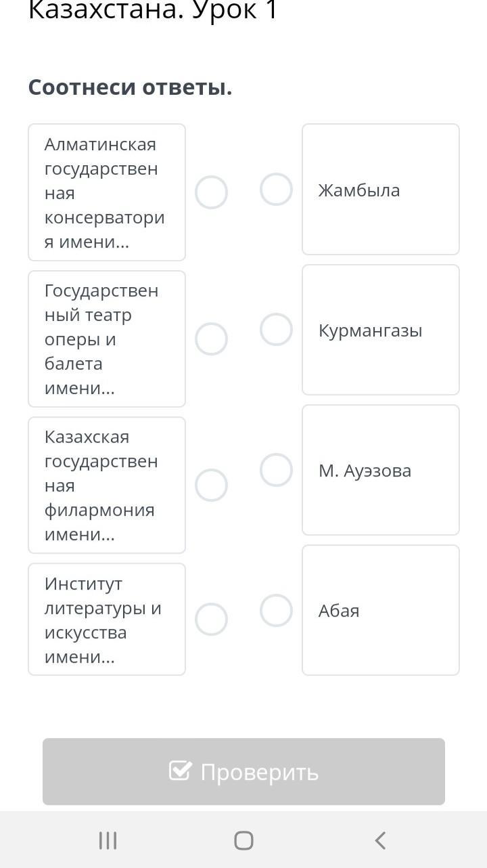Tap the Государственный театр оперы и балета card

coord(106,339)
